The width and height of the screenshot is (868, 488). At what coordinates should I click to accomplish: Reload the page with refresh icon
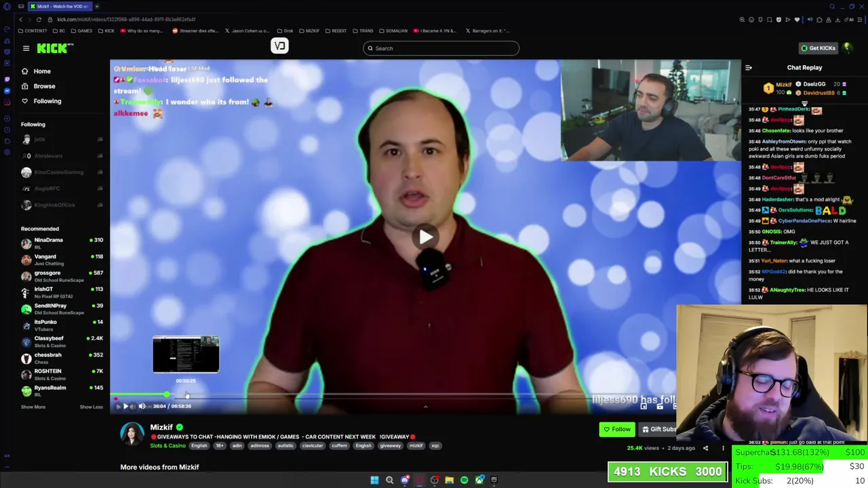click(x=39, y=19)
